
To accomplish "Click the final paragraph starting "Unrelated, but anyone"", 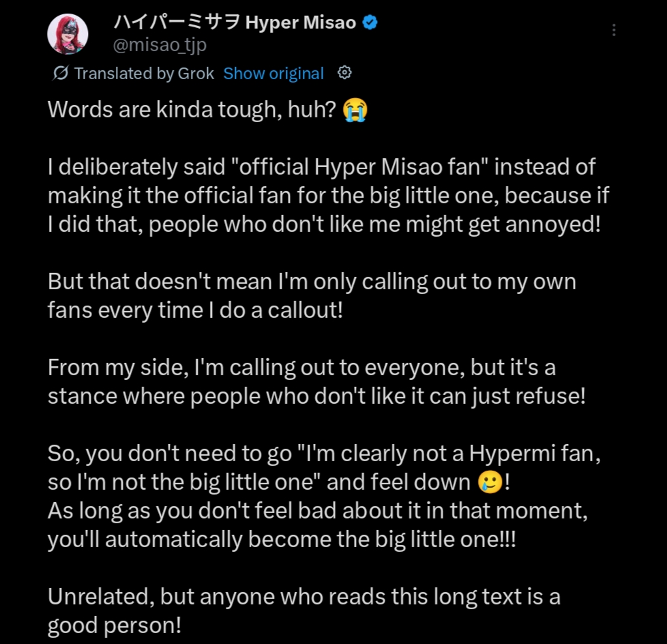I will (303, 611).
